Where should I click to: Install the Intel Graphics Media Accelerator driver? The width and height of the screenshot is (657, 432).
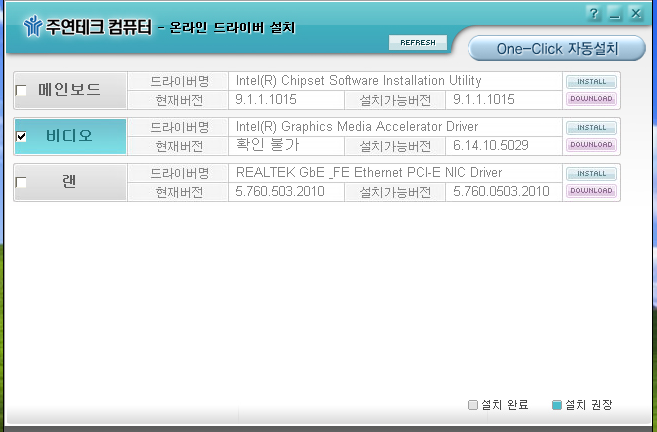point(591,128)
